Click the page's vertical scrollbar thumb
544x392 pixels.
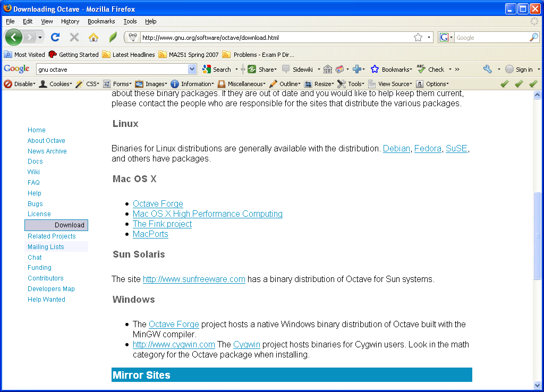(x=537, y=235)
